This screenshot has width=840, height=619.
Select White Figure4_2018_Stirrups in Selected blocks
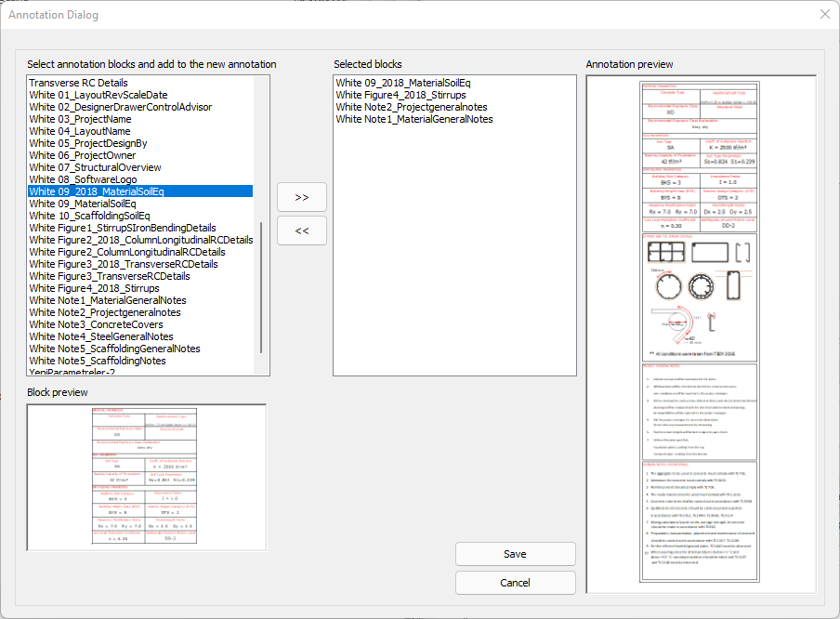pos(400,95)
